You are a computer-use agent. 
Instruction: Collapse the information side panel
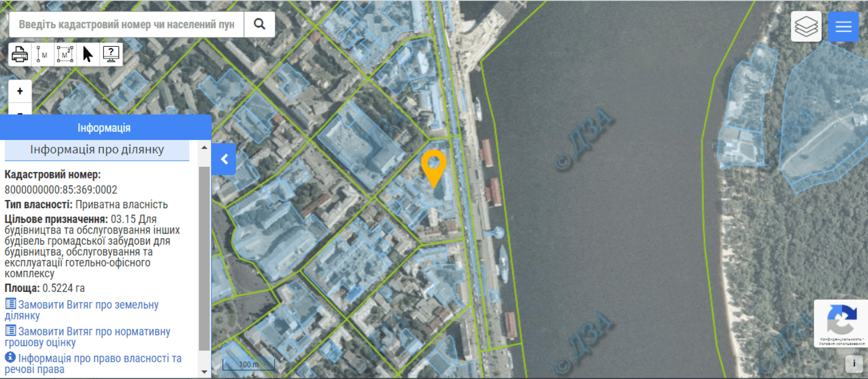[x=224, y=159]
